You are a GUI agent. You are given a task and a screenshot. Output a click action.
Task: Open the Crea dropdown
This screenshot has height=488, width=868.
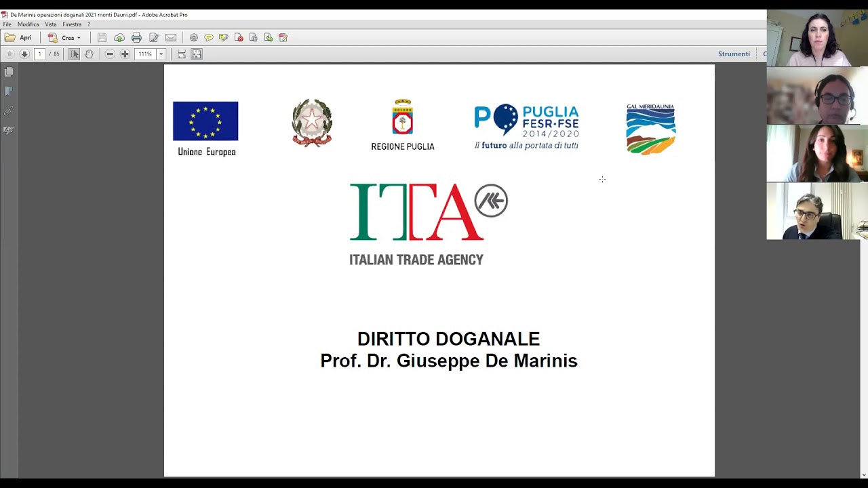[x=64, y=38]
